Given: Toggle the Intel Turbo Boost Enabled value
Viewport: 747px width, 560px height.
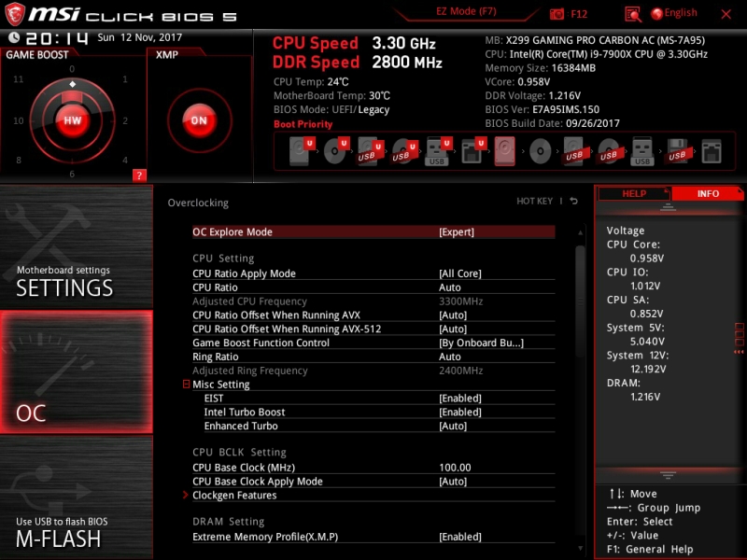Looking at the screenshot, I should [459, 412].
